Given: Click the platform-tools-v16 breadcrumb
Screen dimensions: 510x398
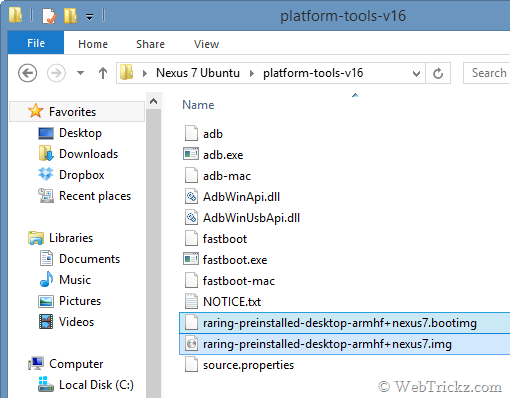Looking at the screenshot, I should [x=313, y=73].
